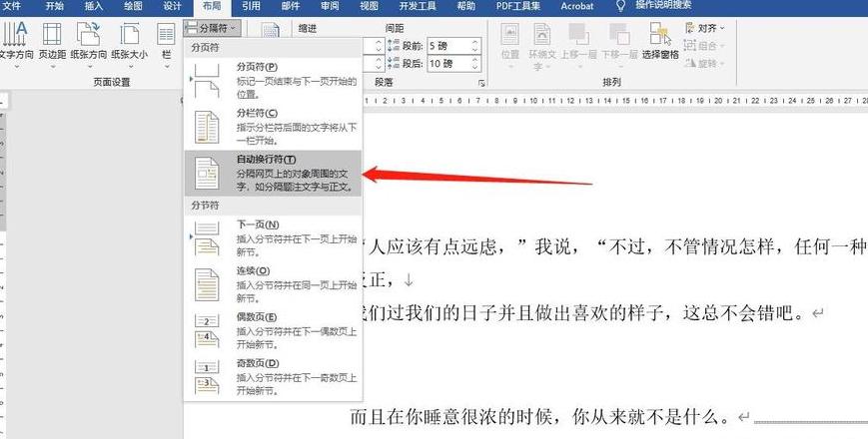Switch to the 帮助 ribbon tab
The height and width of the screenshot is (439, 868).
[466, 6]
